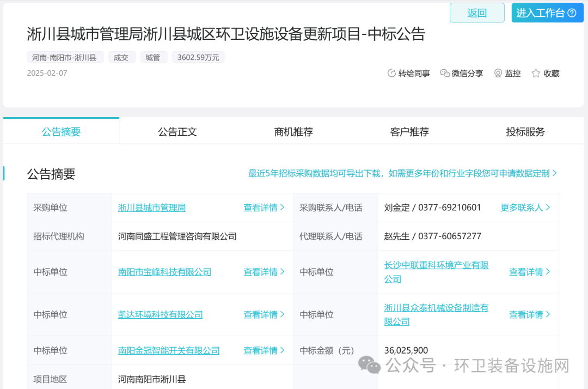View details for 南阳市宝峰科技有限公司

click(264, 272)
